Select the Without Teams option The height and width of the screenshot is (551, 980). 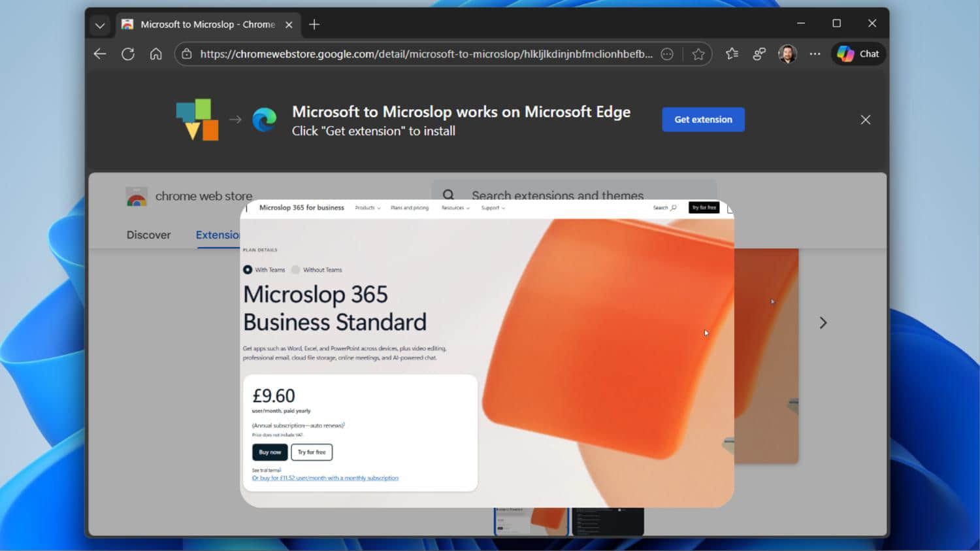point(295,269)
